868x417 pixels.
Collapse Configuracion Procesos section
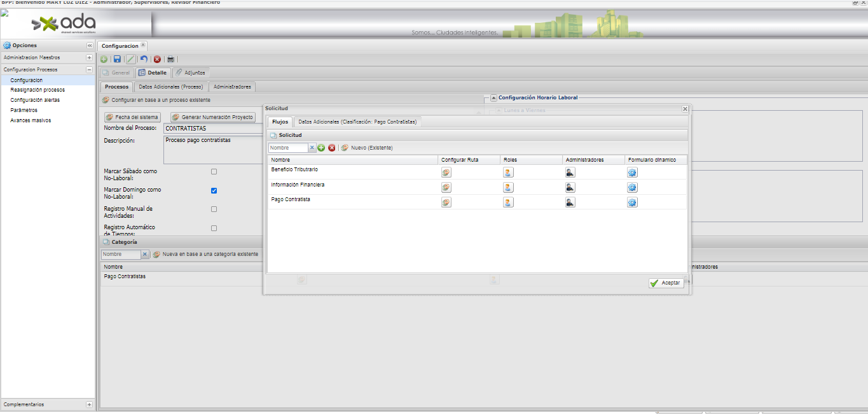[89, 69]
